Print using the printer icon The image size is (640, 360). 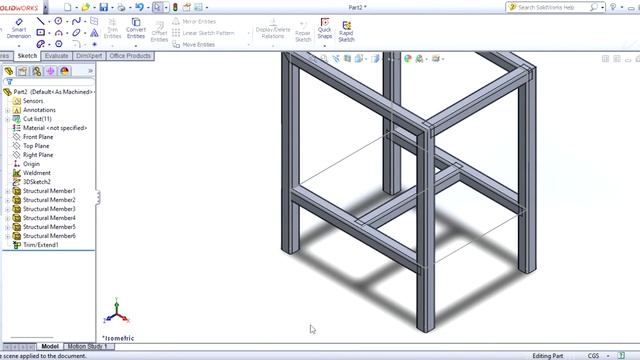[x=121, y=7]
